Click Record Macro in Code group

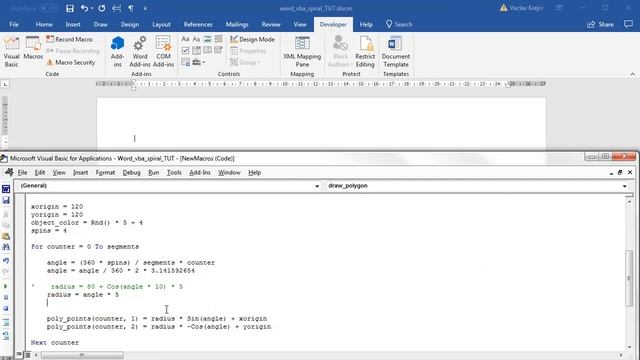point(69,39)
